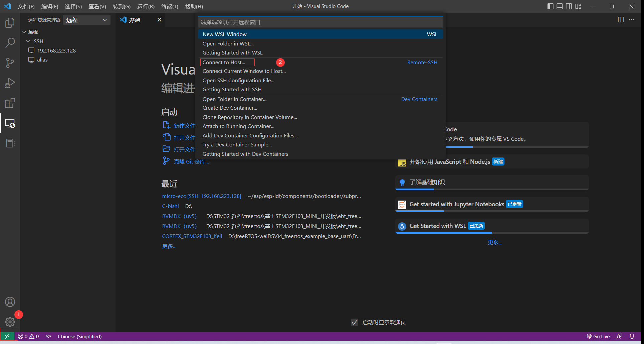This screenshot has width=644, height=344.
Task: Click 克隆 Git 仓库... link
Action: click(191, 161)
